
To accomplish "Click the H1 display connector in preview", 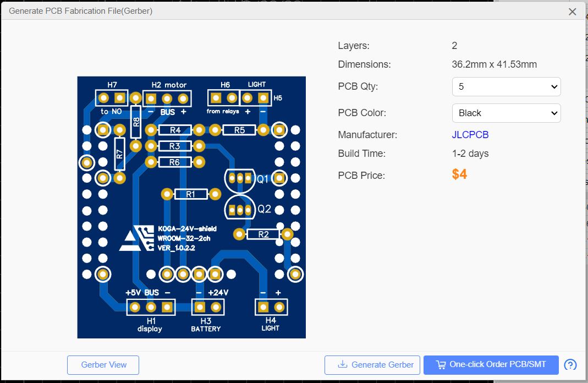I will coord(150,307).
